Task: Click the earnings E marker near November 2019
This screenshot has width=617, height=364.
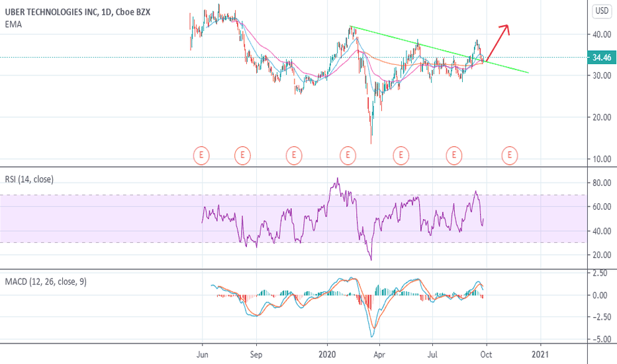Action: 294,155
